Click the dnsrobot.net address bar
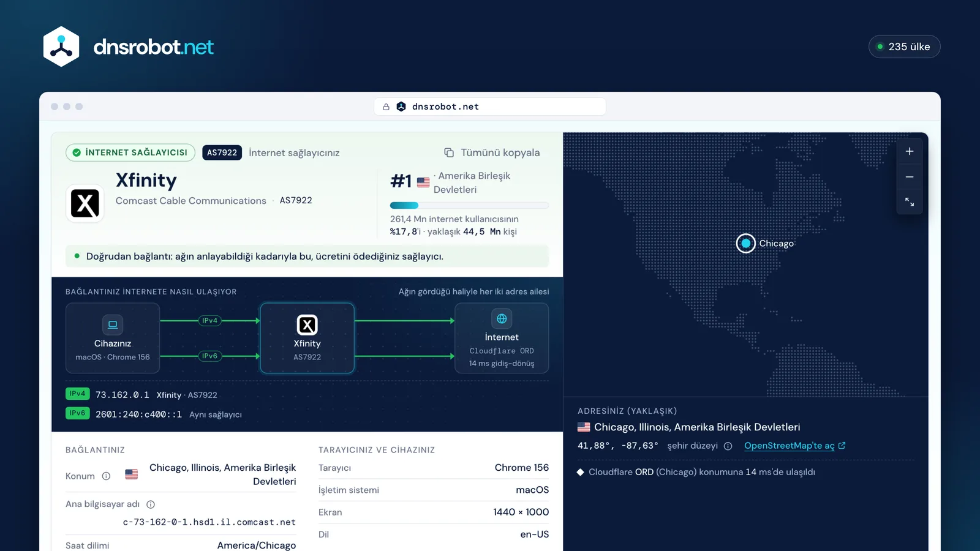This screenshot has height=551, width=980. coord(490,107)
